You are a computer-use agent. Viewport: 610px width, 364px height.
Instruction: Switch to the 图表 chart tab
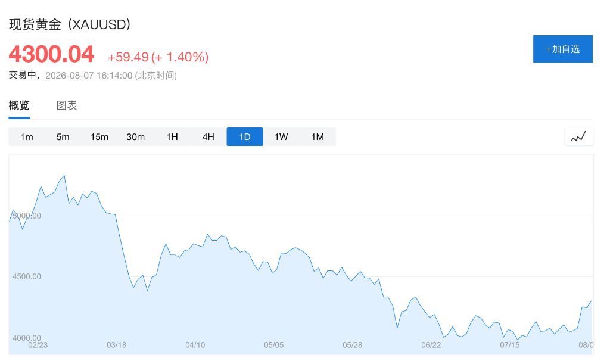tap(67, 105)
